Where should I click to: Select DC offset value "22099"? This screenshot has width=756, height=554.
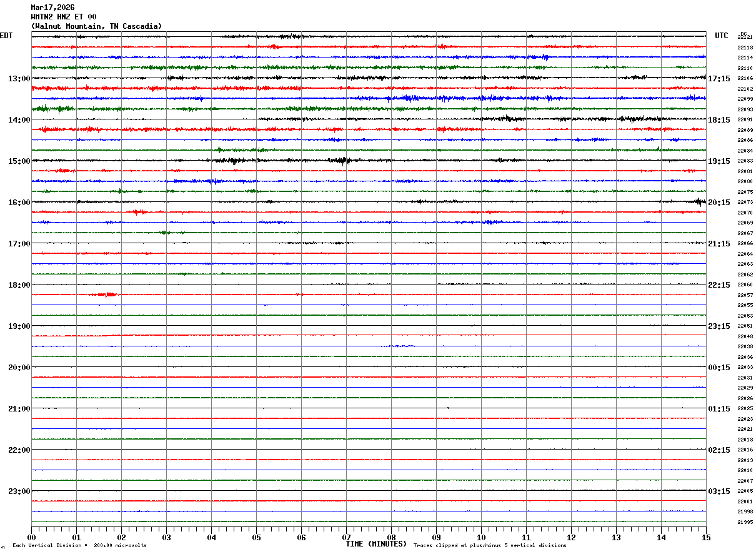tap(745, 99)
